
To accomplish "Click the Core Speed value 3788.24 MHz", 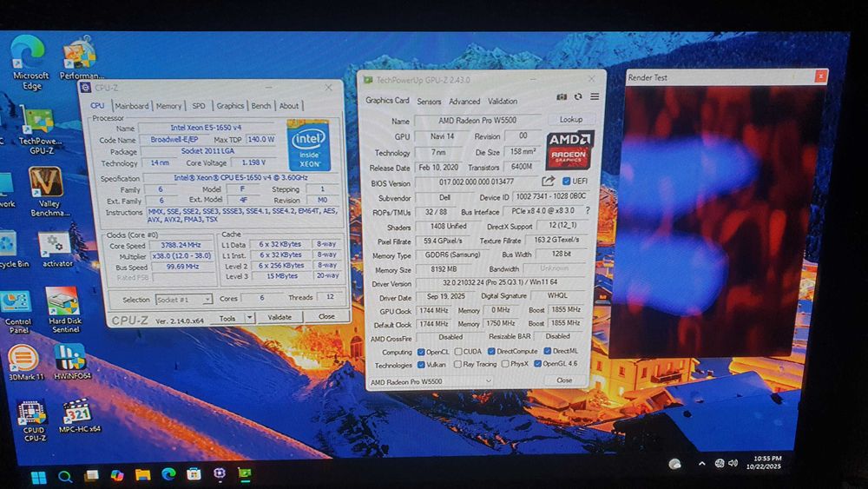I will [x=181, y=245].
